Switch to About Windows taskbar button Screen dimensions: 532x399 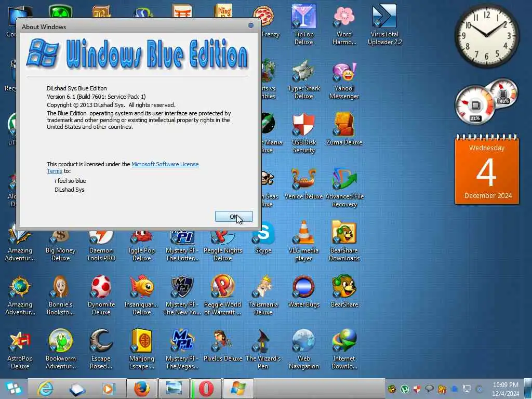238,389
